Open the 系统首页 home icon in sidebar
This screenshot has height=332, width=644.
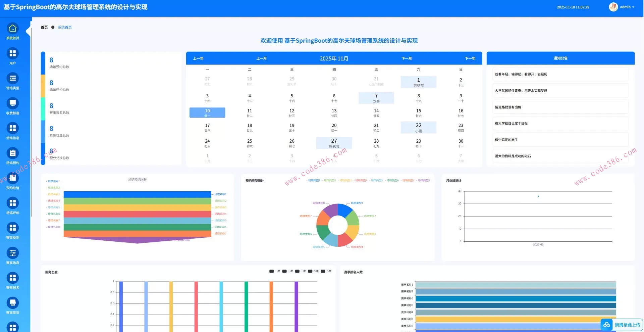pyautogui.click(x=12, y=29)
